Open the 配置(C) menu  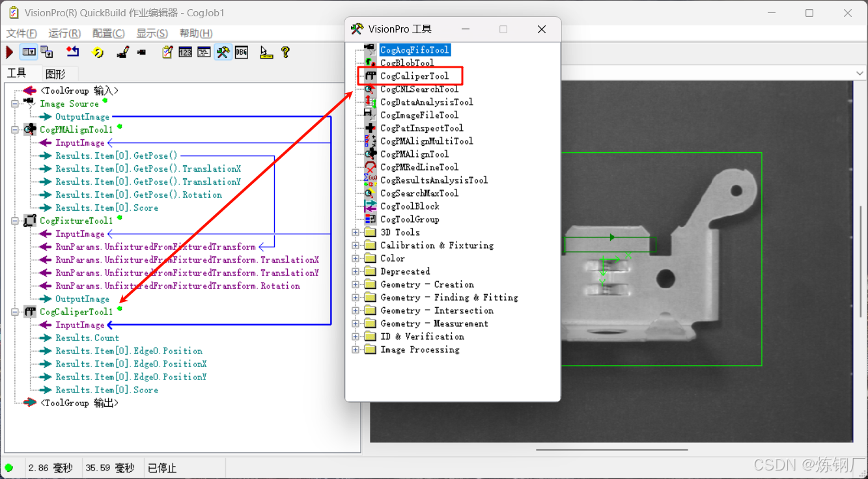click(x=109, y=33)
